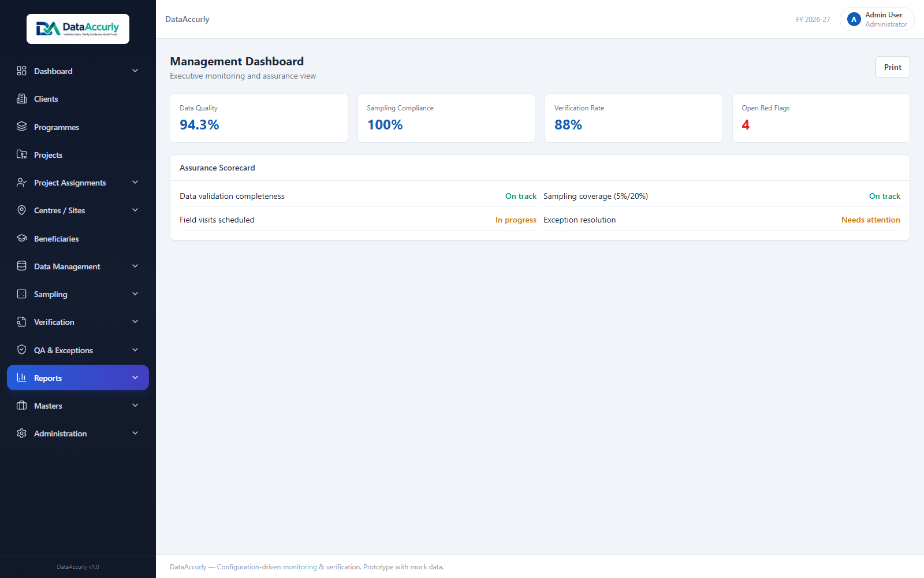Open the Programmes menu item
Image resolution: width=924 pixels, height=578 pixels.
tap(78, 127)
